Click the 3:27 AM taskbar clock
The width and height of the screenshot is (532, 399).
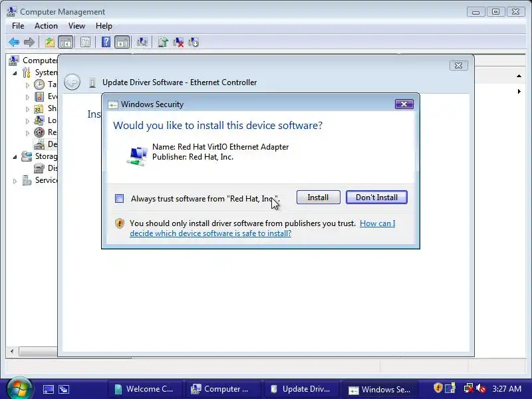click(507, 389)
